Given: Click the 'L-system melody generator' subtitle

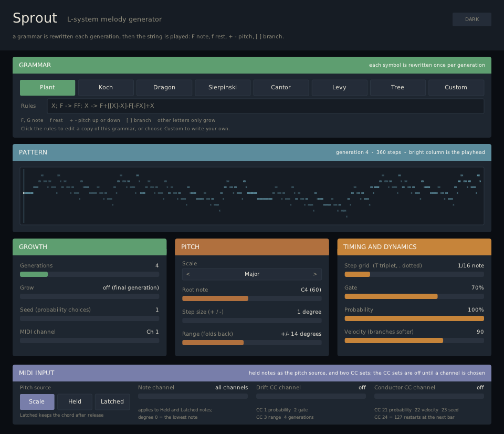Looking at the screenshot, I should [x=114, y=19].
